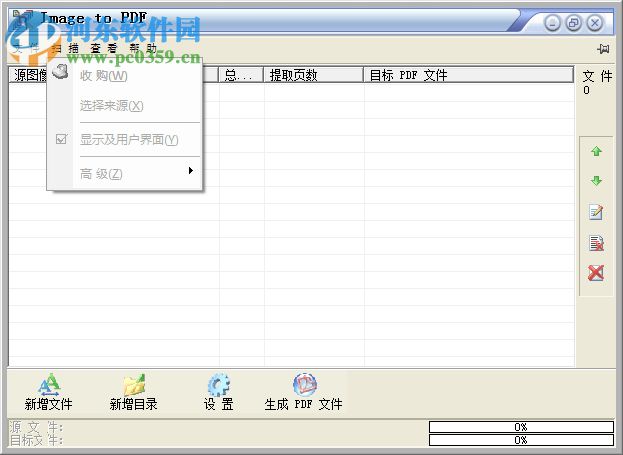
Task: Click 生成 PDF 文件 generate icon
Action: (x=305, y=385)
